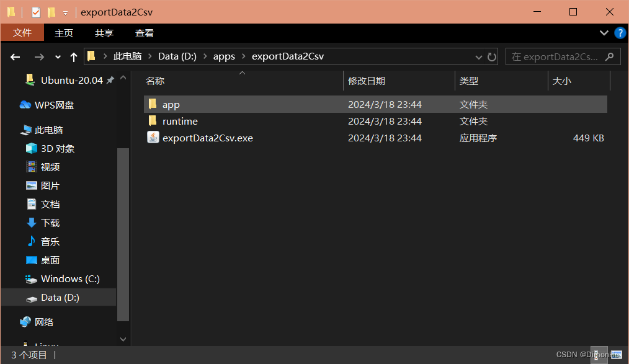
Task: Click the 449 KB size cell
Action: 588,138
